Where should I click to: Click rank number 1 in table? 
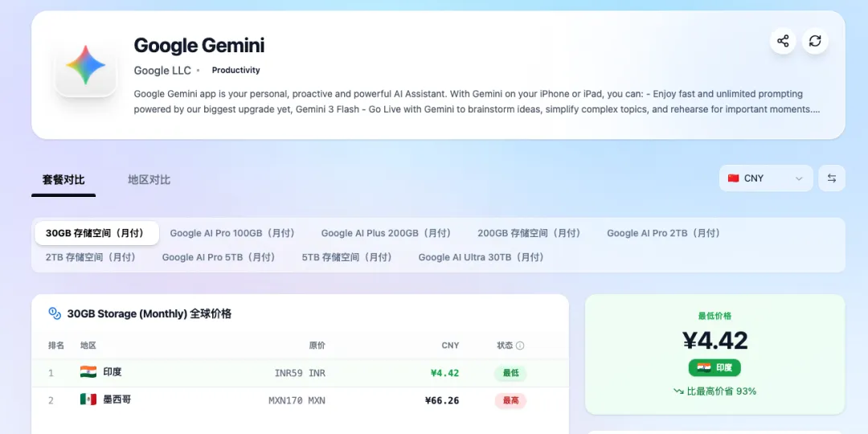pos(51,373)
